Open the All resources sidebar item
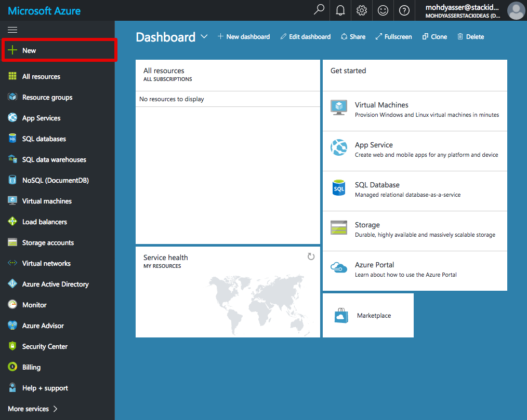The height and width of the screenshot is (420, 527). coord(58,76)
